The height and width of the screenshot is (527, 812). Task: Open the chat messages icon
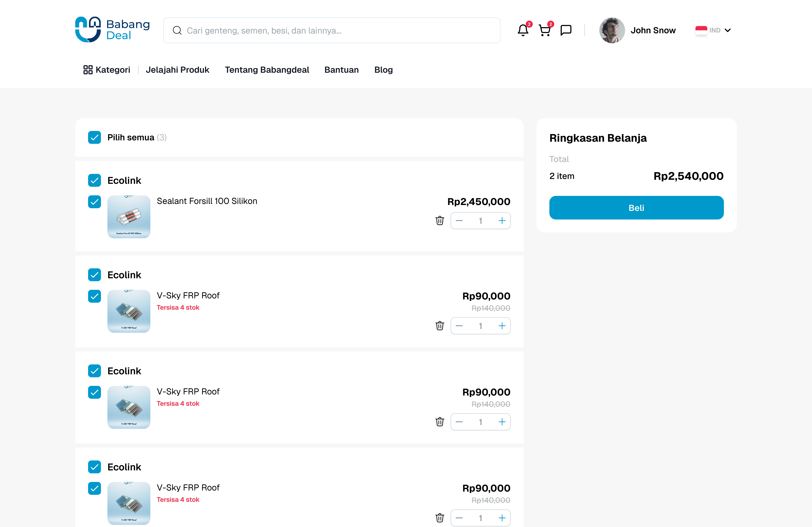point(566,30)
